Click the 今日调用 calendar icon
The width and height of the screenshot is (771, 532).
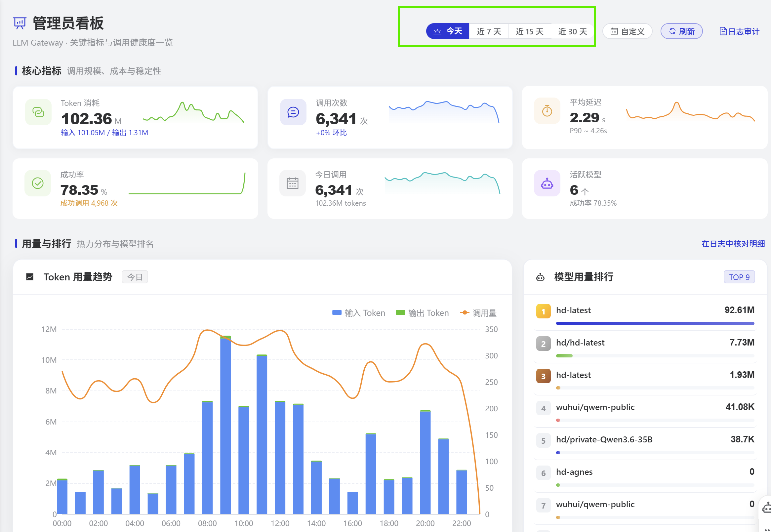coord(292,183)
